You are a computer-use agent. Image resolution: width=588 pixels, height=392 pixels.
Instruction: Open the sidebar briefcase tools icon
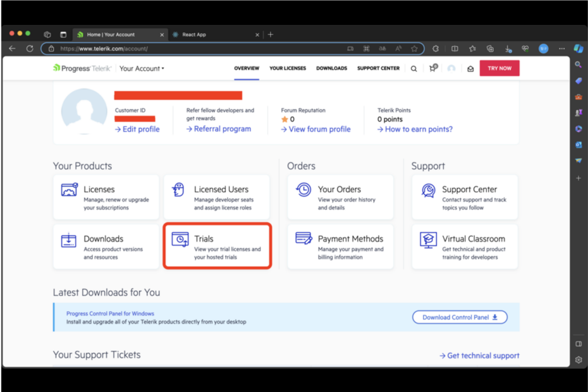point(579,97)
